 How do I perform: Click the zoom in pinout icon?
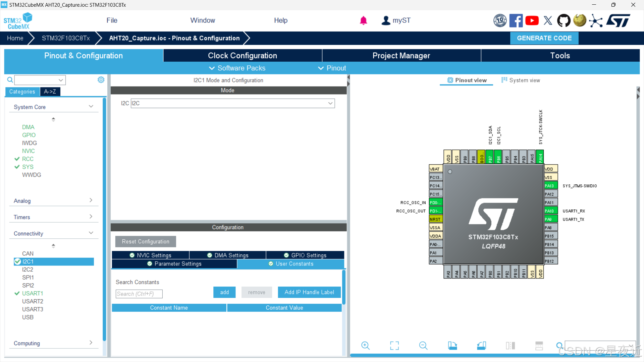point(365,346)
